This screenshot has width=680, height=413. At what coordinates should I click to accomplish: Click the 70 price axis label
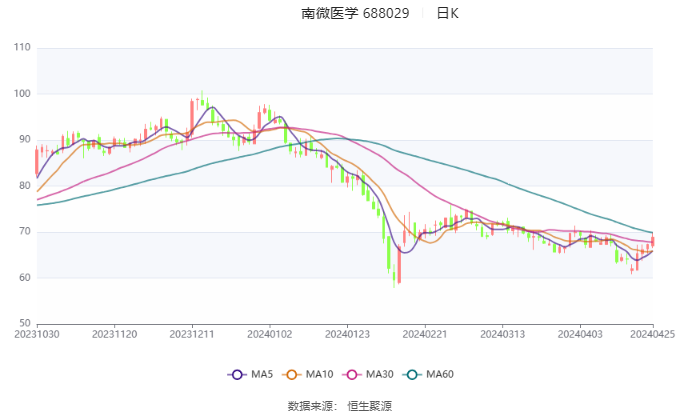click(x=25, y=232)
